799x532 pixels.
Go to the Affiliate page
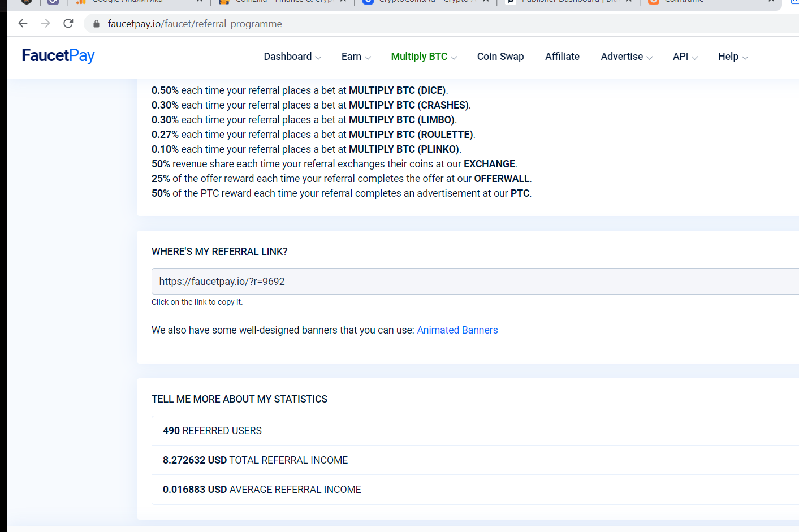pyautogui.click(x=562, y=57)
